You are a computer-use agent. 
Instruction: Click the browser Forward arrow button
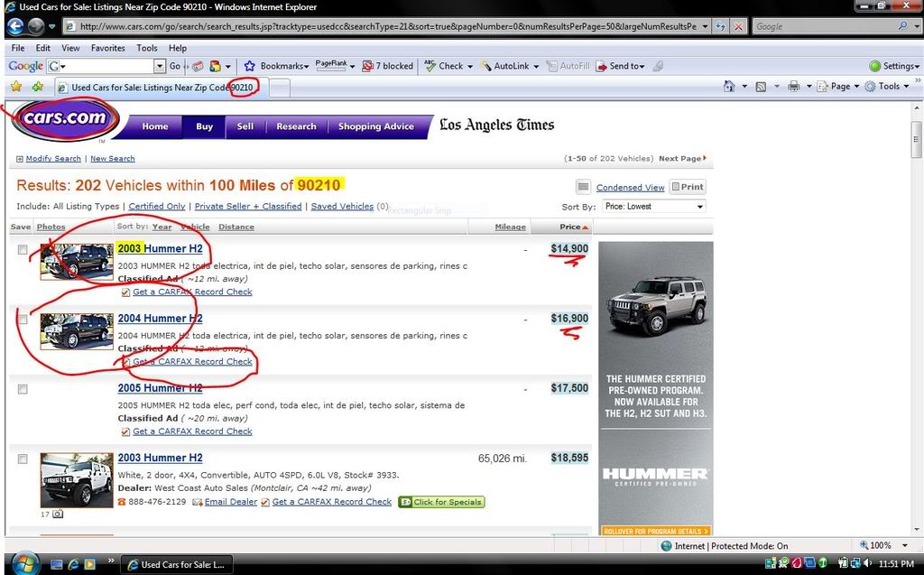tap(36, 26)
